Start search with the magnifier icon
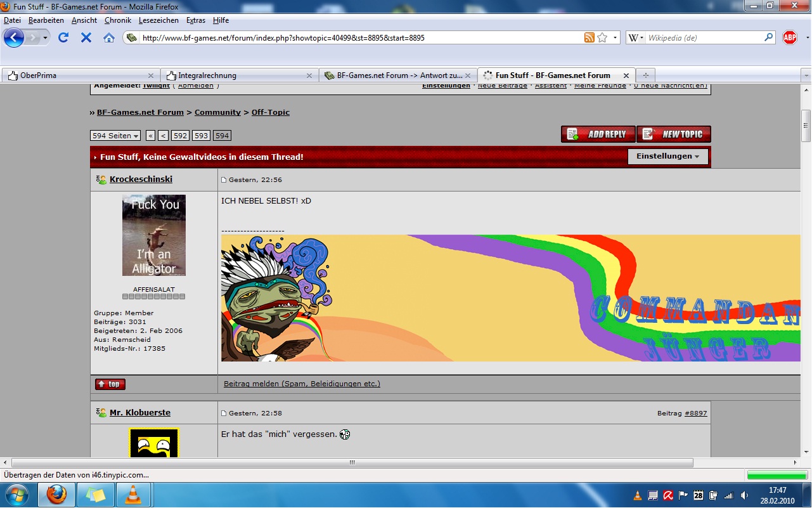The height and width of the screenshot is (508, 812). (768, 37)
